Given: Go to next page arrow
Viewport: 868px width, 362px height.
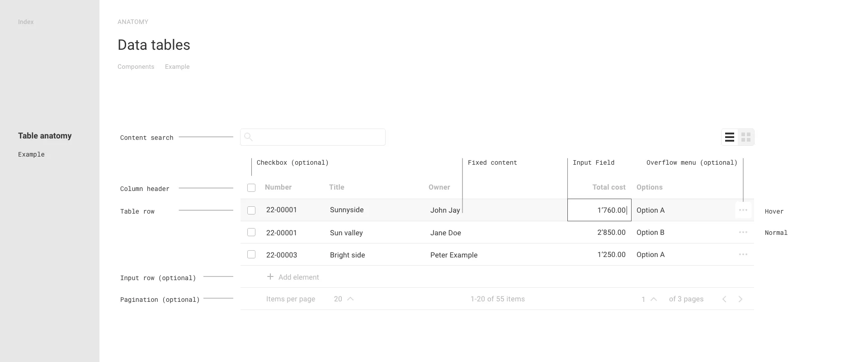Looking at the screenshot, I should (x=740, y=299).
